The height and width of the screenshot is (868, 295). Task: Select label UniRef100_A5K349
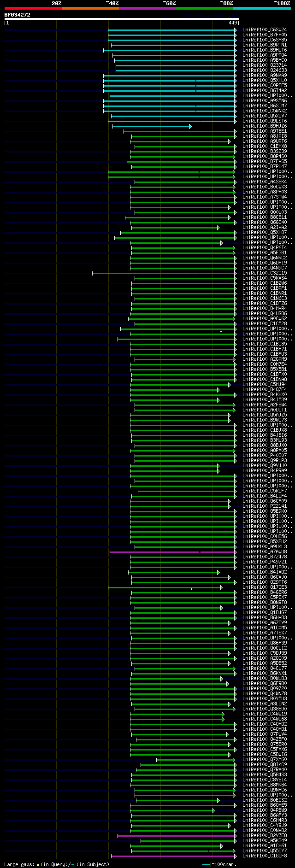[x=265, y=841]
